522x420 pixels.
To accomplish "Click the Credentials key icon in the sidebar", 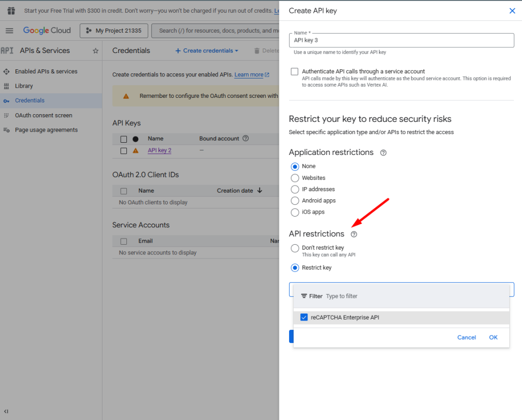I will pos(6,101).
